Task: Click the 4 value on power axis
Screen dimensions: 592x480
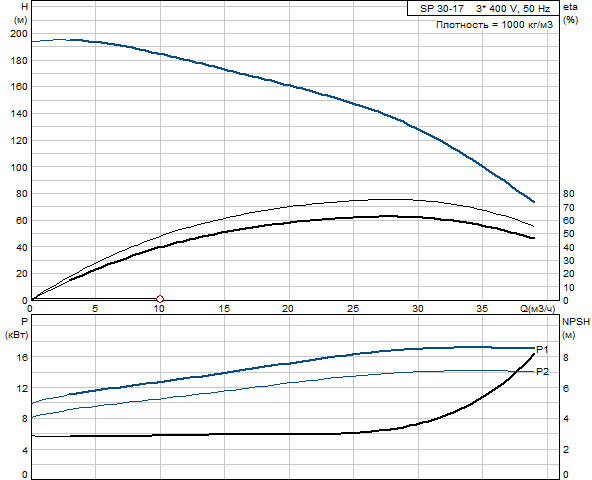Action: (x=25, y=450)
